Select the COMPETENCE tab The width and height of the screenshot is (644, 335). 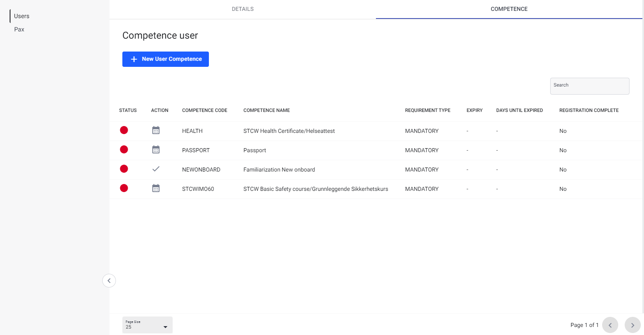509,9
